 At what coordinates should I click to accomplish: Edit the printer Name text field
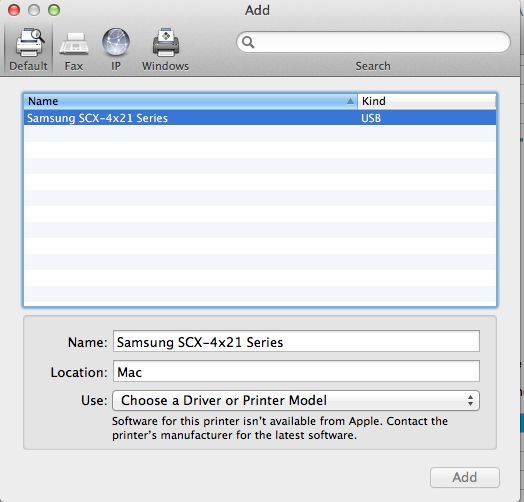tap(296, 341)
